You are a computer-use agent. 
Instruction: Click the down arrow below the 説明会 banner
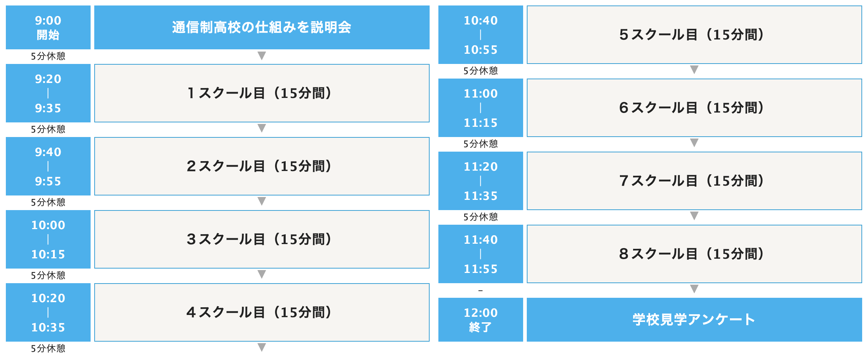click(x=262, y=56)
